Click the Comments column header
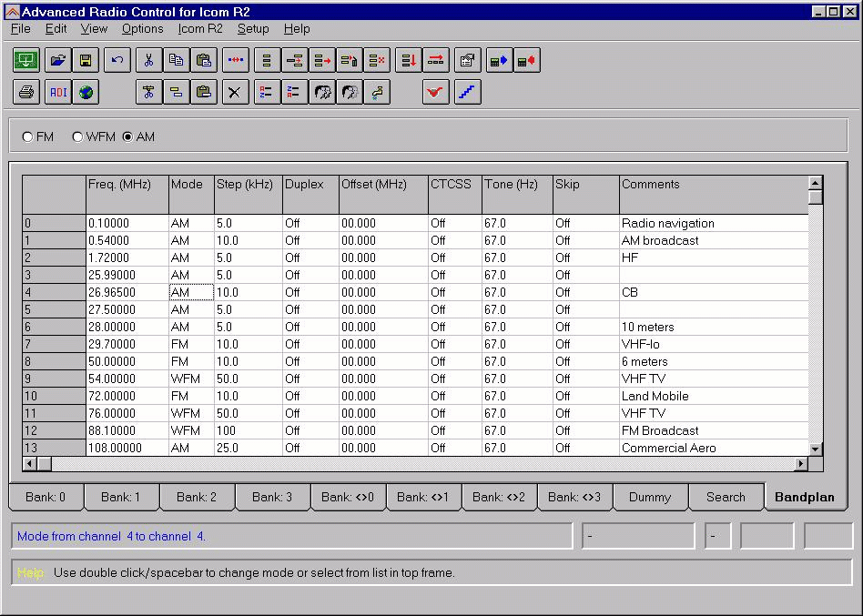 [x=714, y=195]
